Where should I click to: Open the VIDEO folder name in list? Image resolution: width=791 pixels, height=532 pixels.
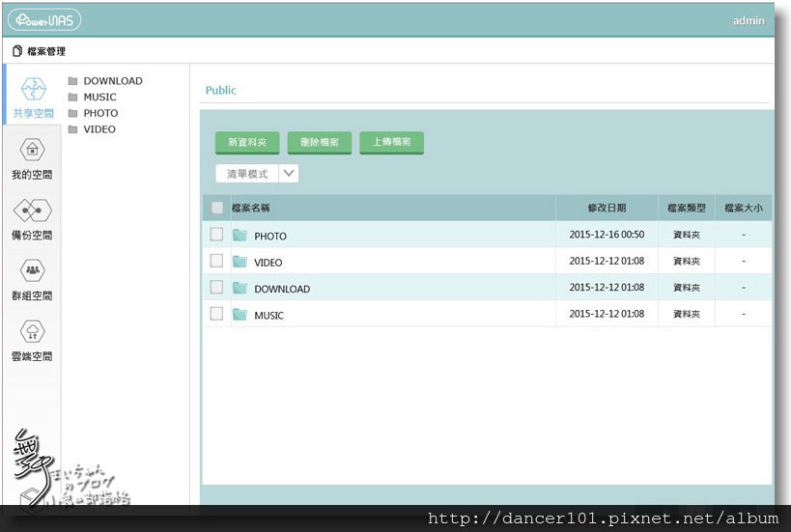tap(268, 263)
